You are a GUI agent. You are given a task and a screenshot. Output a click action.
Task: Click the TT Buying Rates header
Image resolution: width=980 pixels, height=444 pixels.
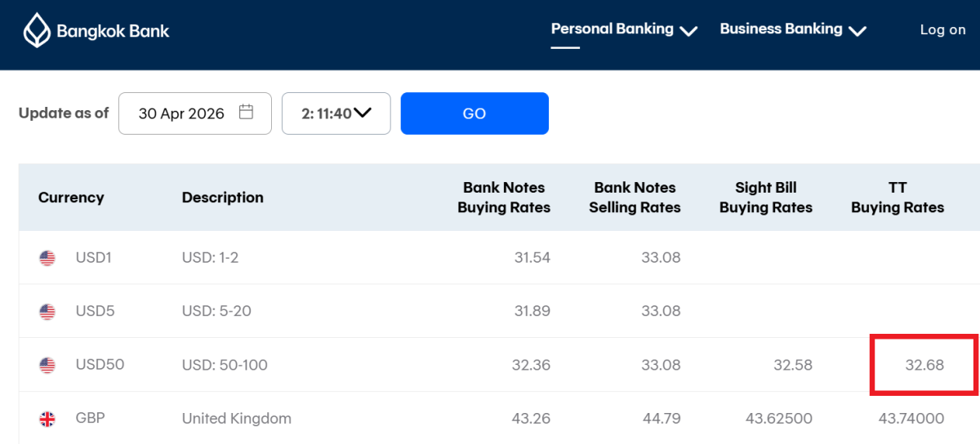(x=898, y=198)
